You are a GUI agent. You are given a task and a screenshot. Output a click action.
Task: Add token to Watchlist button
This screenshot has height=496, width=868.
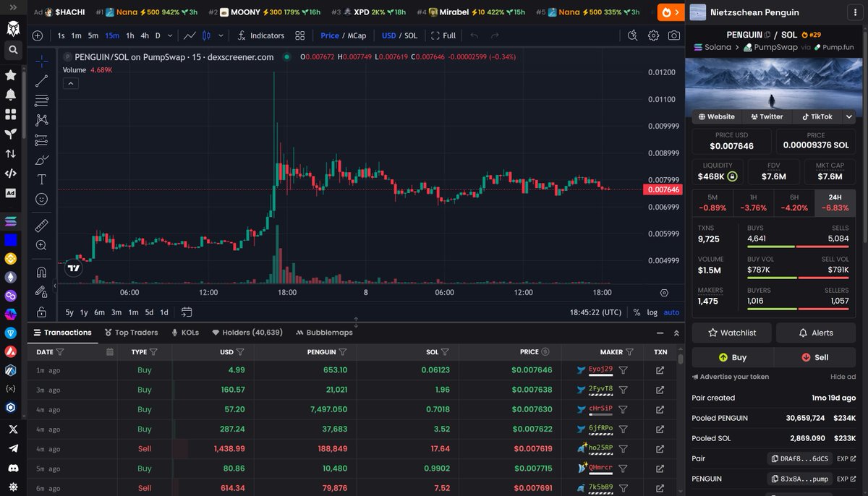point(732,333)
